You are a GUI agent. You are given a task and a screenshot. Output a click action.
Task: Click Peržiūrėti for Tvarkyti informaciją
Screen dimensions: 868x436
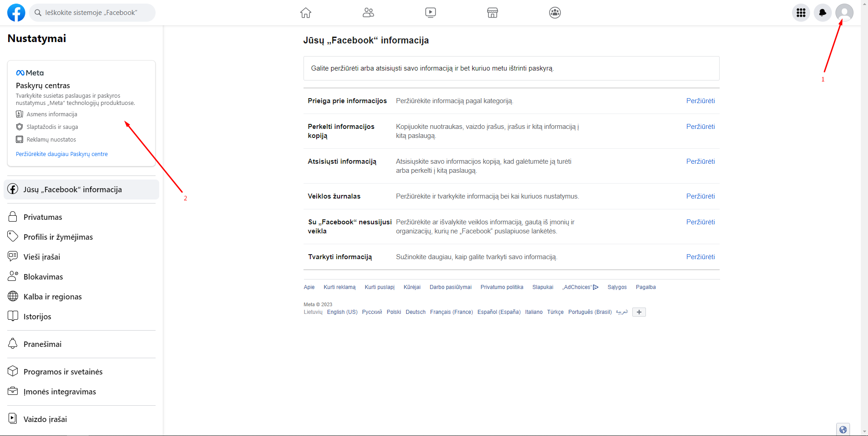700,257
